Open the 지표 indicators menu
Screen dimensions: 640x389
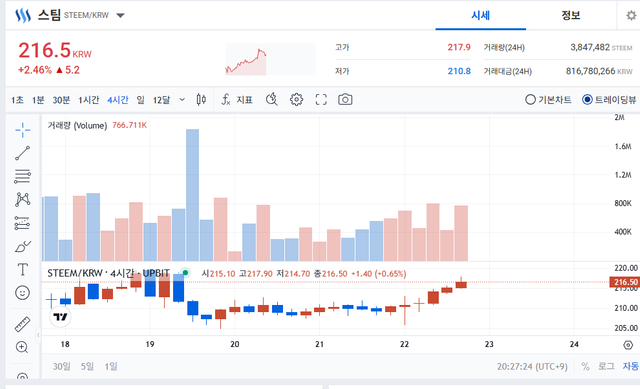tap(237, 100)
